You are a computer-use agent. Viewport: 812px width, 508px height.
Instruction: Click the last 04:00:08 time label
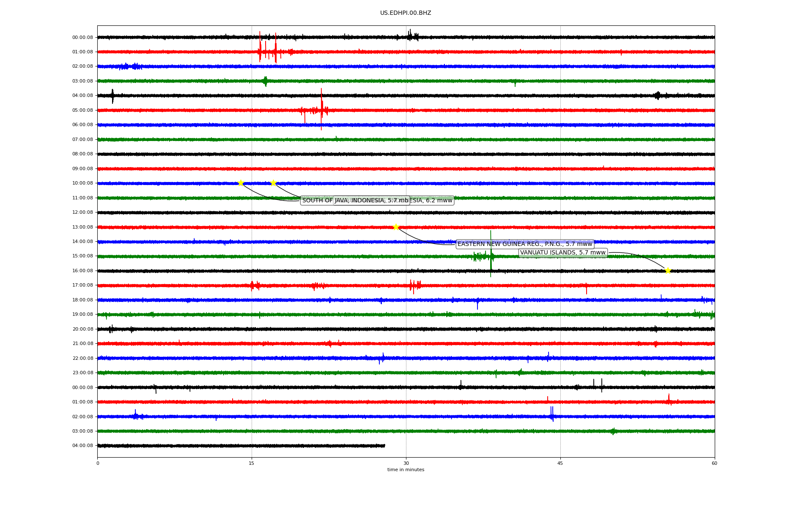(x=82, y=445)
